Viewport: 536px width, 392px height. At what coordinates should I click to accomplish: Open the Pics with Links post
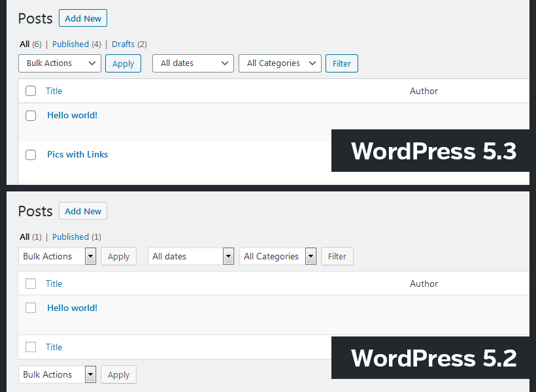coord(78,154)
